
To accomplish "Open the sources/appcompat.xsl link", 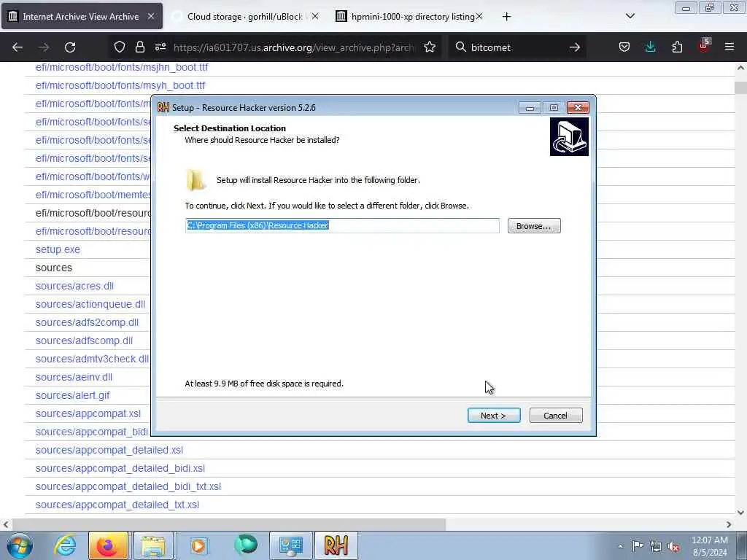I will pos(88,413).
